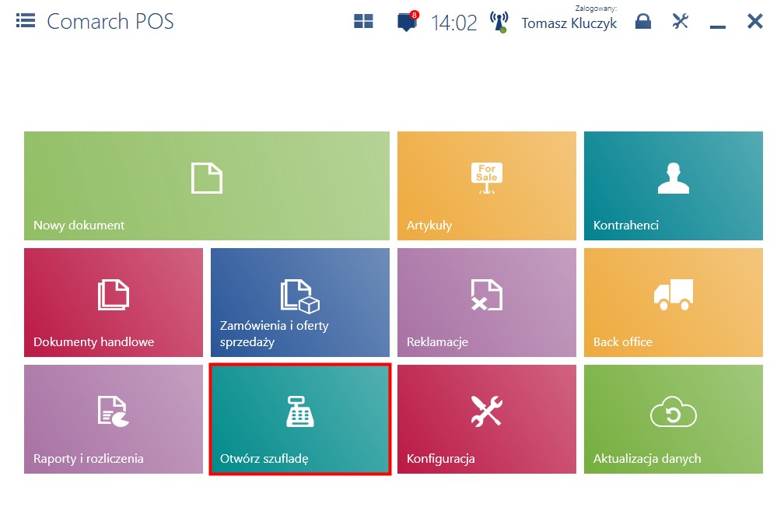The height and width of the screenshot is (532, 777).
Task: Close Comarch POS with the X button
Action: click(x=754, y=21)
